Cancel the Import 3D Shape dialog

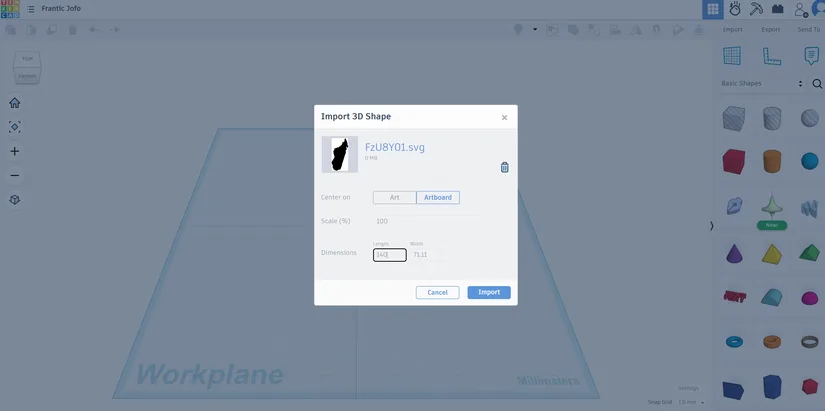point(437,293)
